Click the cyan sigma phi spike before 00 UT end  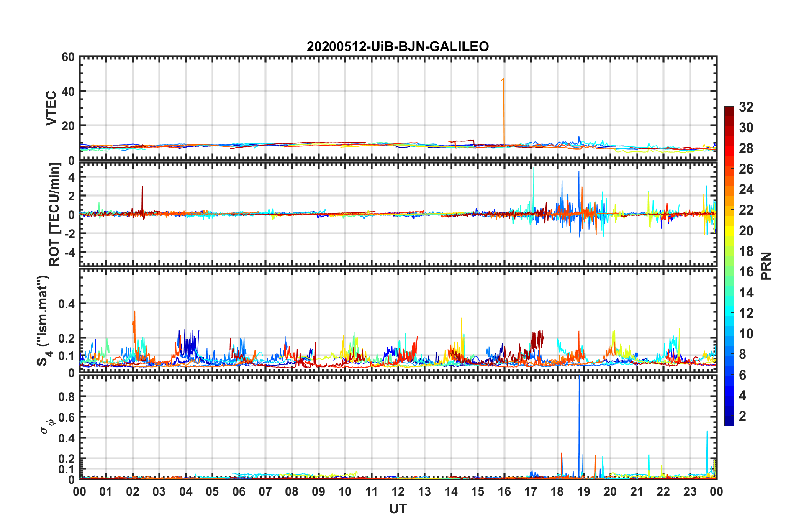tap(707, 454)
